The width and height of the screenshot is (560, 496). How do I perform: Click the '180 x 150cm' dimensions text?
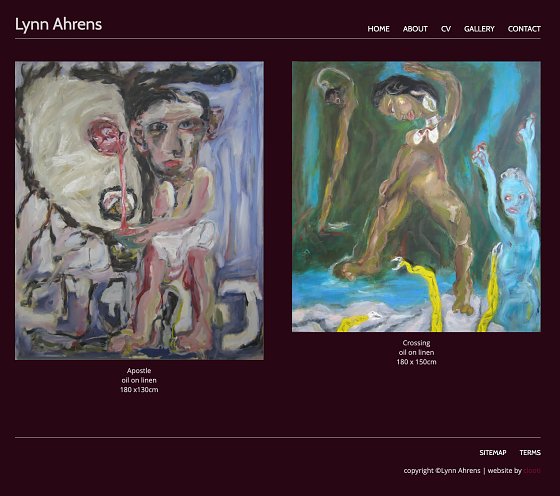point(416,362)
